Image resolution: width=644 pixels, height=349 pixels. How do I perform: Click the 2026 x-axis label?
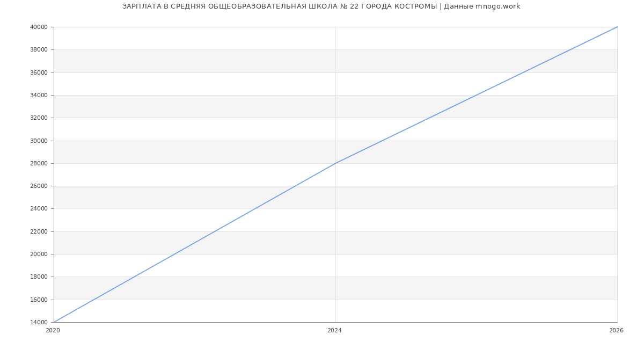pyautogui.click(x=616, y=330)
